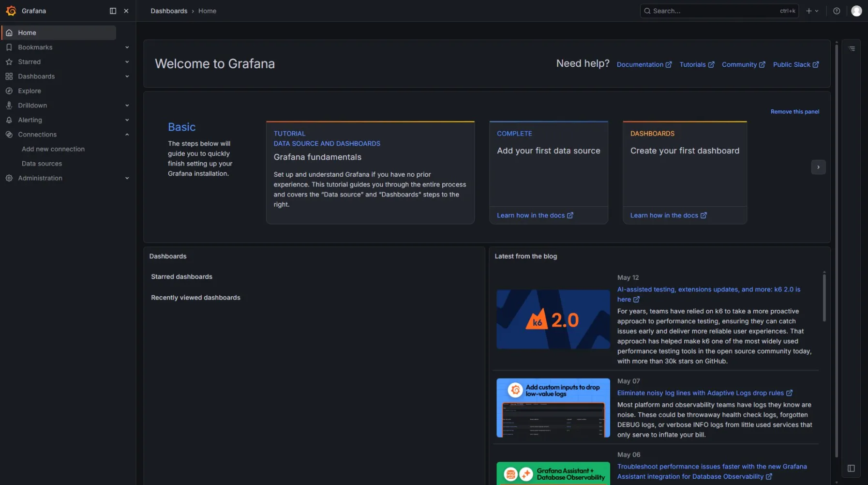The width and height of the screenshot is (868, 485).
Task: Open the plus New dropdown in top bar
Action: tap(812, 11)
